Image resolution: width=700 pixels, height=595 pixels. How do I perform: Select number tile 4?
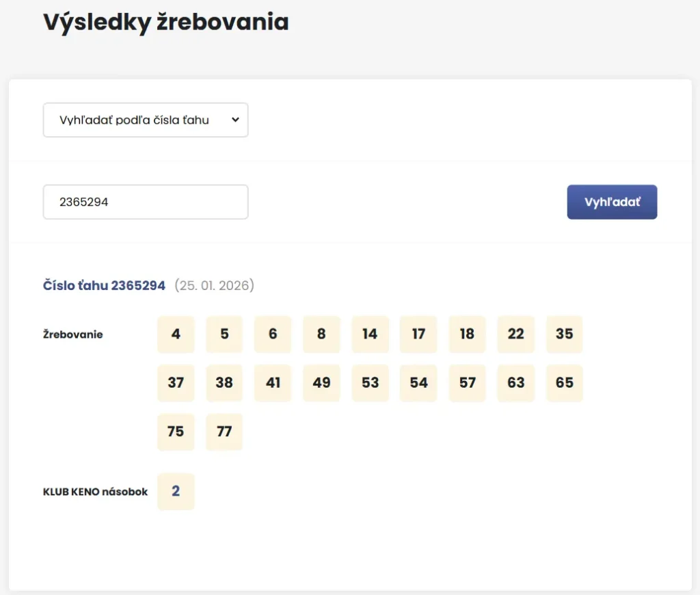[x=176, y=334]
